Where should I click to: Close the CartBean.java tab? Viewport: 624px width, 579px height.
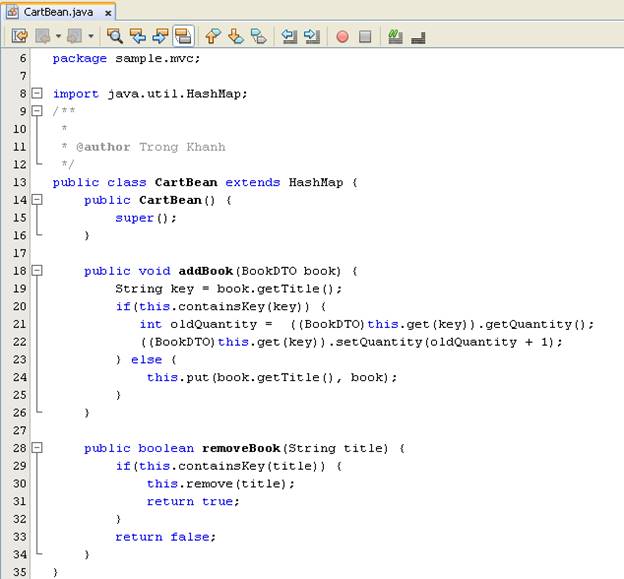click(x=108, y=13)
